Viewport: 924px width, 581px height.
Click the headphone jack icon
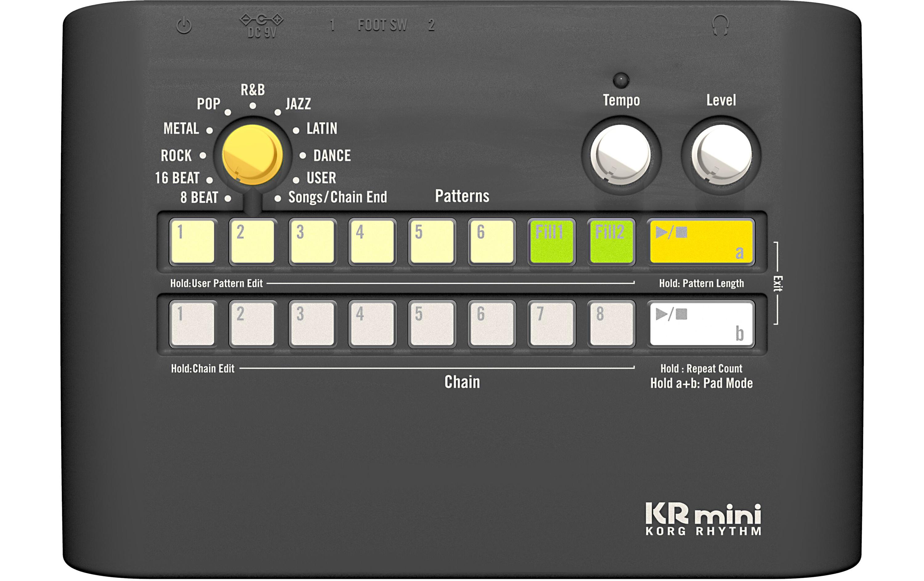720,25
